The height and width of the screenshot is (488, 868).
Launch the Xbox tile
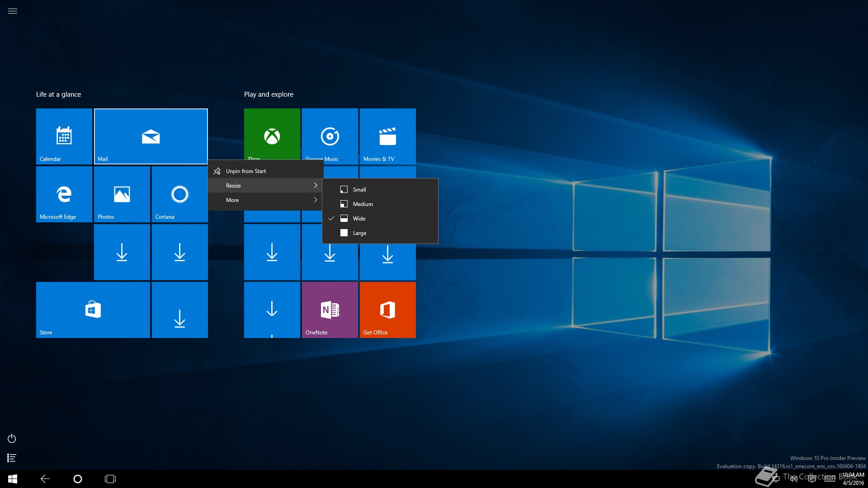click(x=272, y=134)
